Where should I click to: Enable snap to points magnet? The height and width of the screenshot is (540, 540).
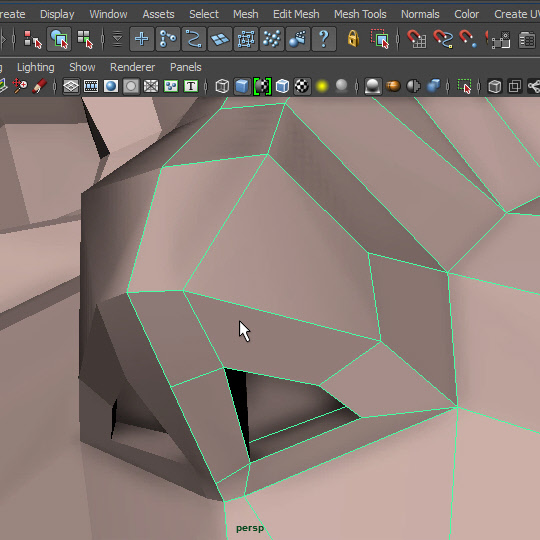468,39
